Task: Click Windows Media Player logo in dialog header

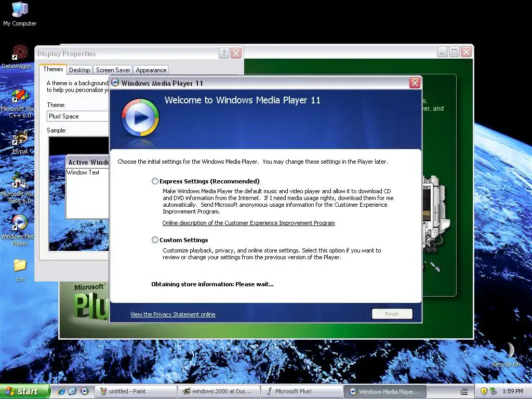Action: [140, 117]
